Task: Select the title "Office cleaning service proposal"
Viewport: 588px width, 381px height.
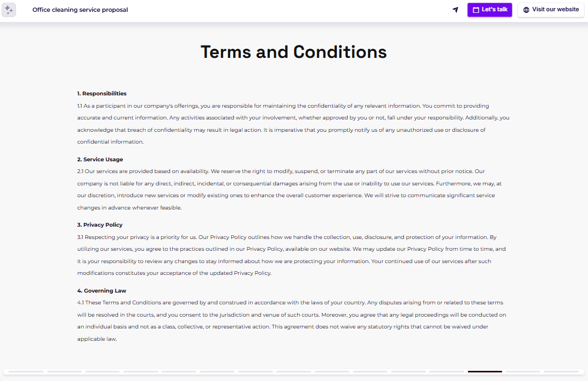Action: 80,10
